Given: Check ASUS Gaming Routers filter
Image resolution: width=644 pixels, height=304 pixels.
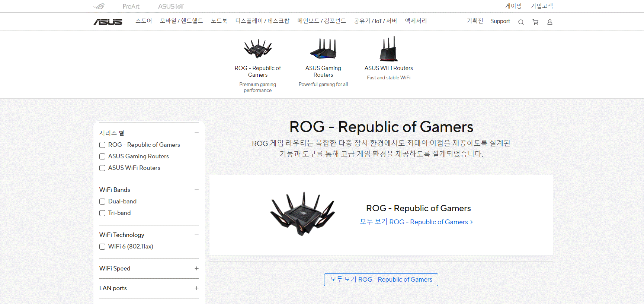Looking at the screenshot, I should coord(102,156).
